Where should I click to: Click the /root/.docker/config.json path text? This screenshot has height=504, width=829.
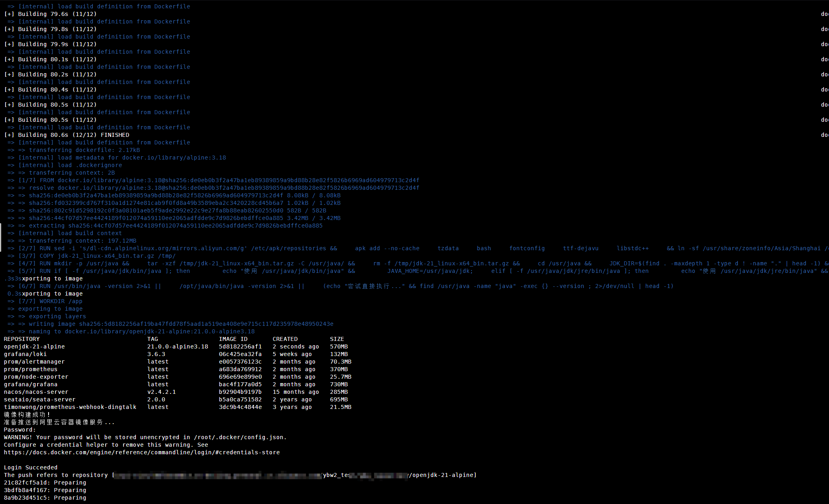239,437
